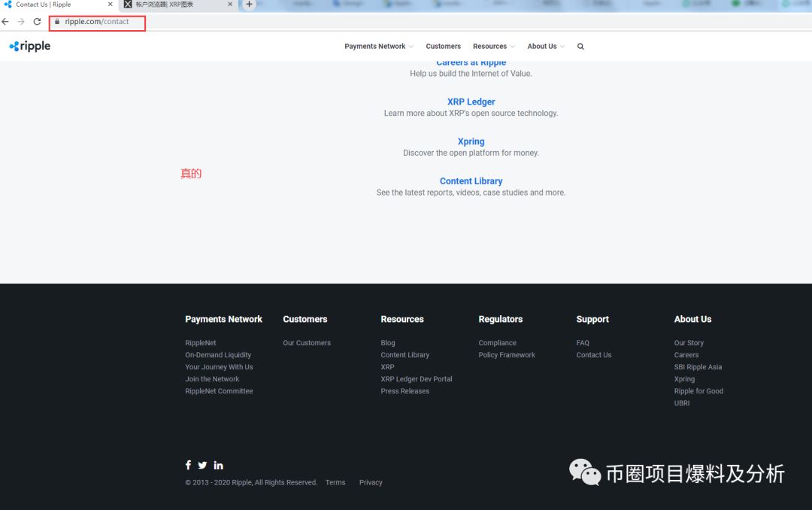Open Ripple for Good footer link
This screenshot has height=510, width=812.
[x=698, y=391]
